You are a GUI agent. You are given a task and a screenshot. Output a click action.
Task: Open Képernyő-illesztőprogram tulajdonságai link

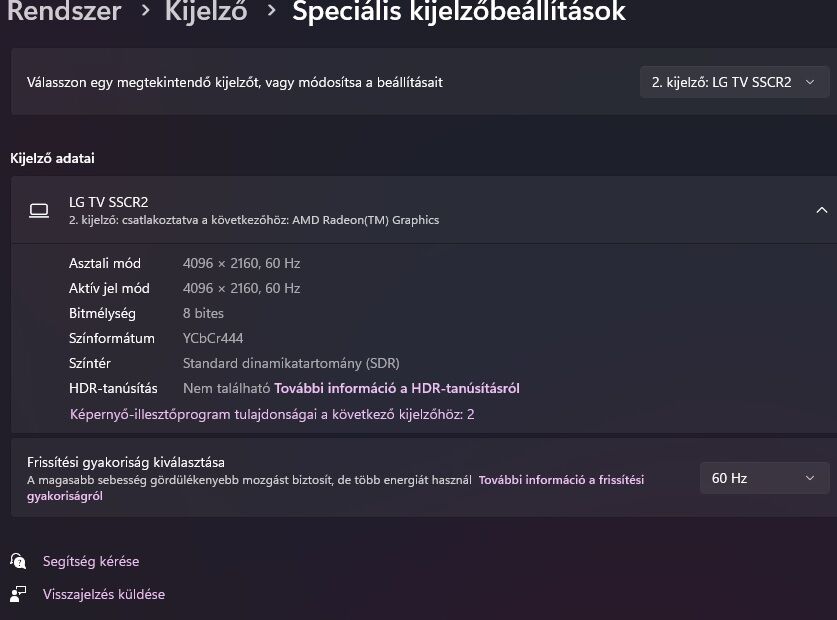click(x=272, y=414)
